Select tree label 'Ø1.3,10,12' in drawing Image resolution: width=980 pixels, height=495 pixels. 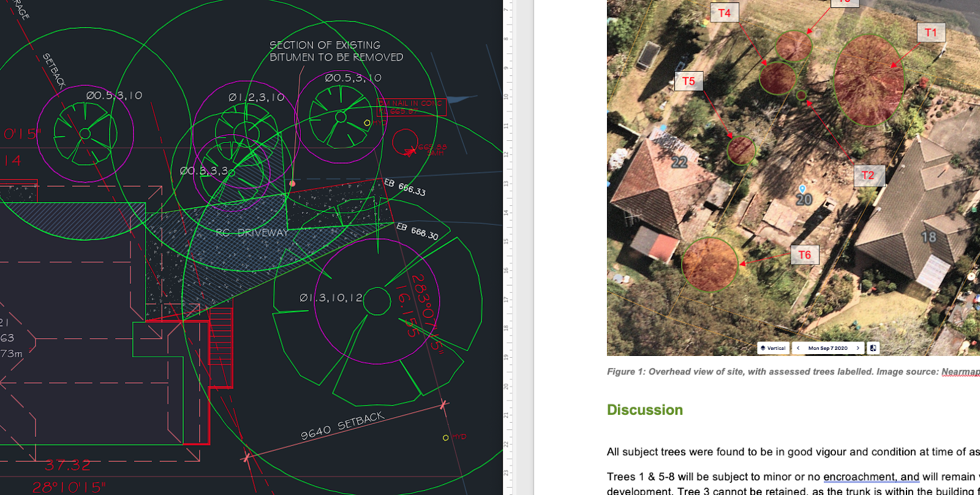click(331, 298)
